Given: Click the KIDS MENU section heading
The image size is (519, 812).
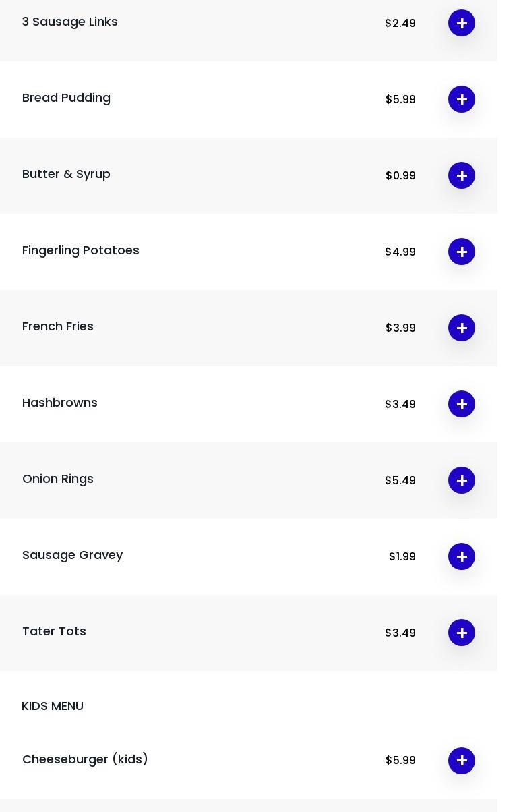Looking at the screenshot, I should 53,706.
